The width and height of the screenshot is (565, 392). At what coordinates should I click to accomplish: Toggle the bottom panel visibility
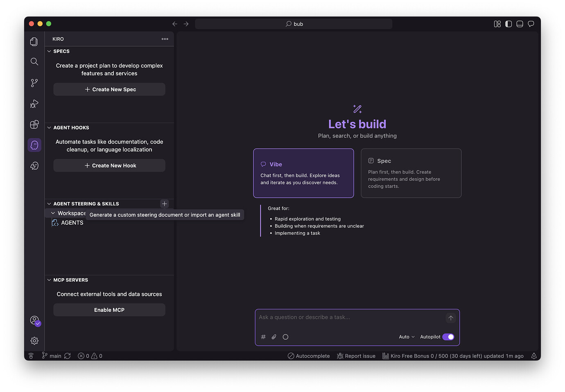coord(520,24)
